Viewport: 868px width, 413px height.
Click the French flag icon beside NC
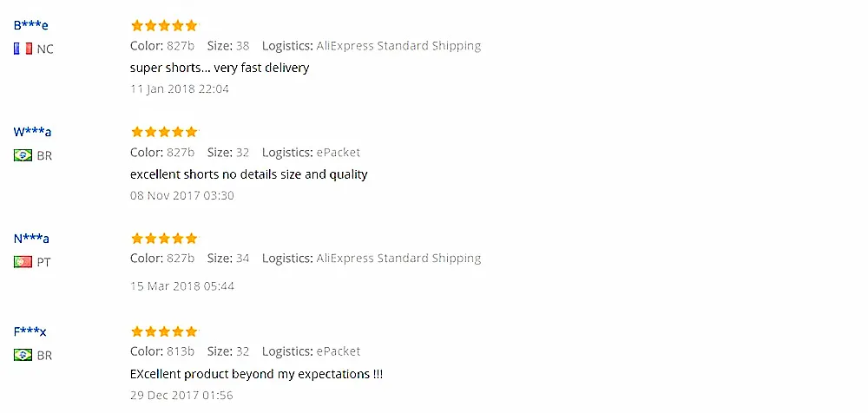pyautogui.click(x=23, y=49)
